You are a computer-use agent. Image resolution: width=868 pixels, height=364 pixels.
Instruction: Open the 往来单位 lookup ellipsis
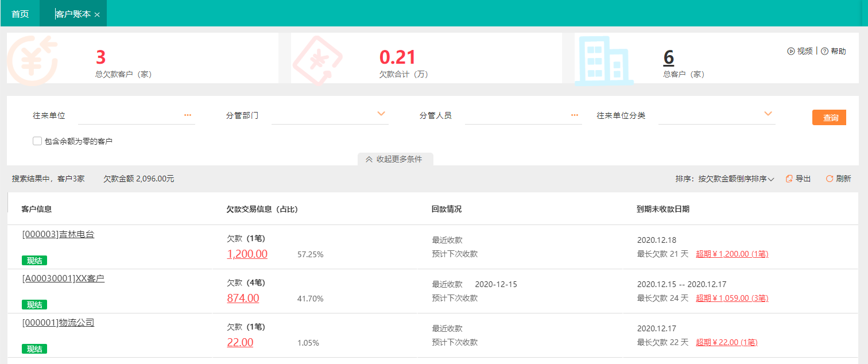(188, 115)
